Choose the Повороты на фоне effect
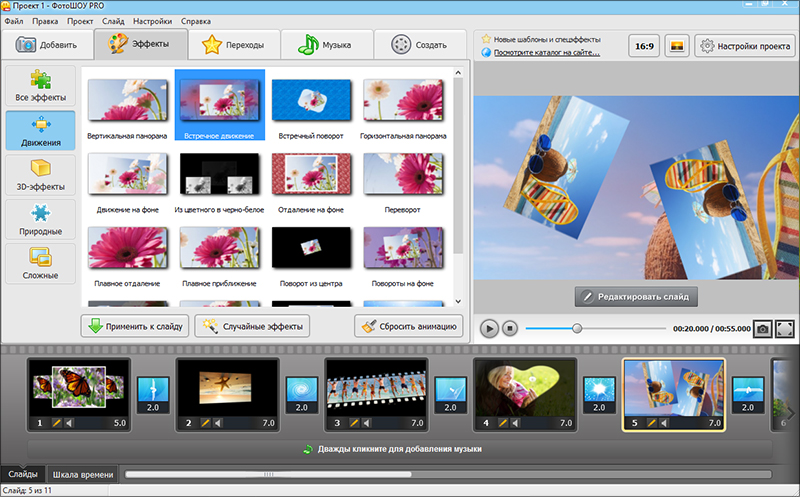This screenshot has height=497, width=800. [403, 248]
